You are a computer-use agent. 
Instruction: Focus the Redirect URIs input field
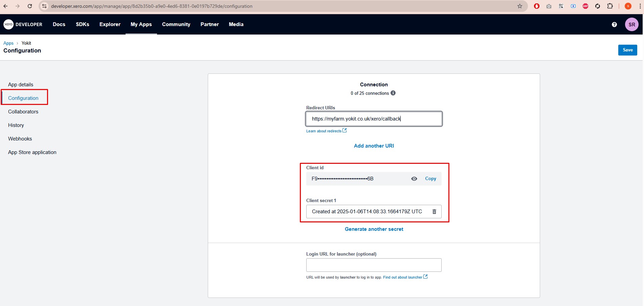pyautogui.click(x=374, y=119)
